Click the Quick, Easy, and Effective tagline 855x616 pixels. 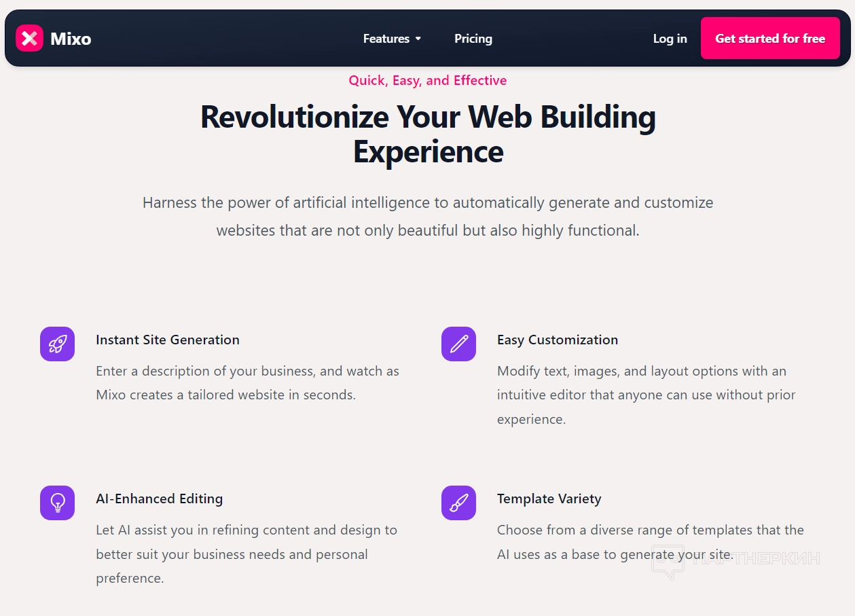428,80
